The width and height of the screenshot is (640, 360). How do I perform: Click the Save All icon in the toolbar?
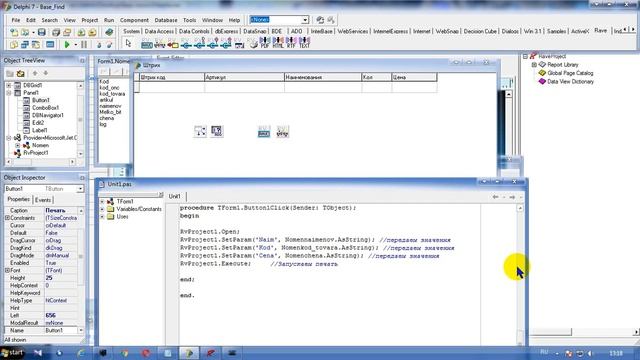click(x=56, y=32)
